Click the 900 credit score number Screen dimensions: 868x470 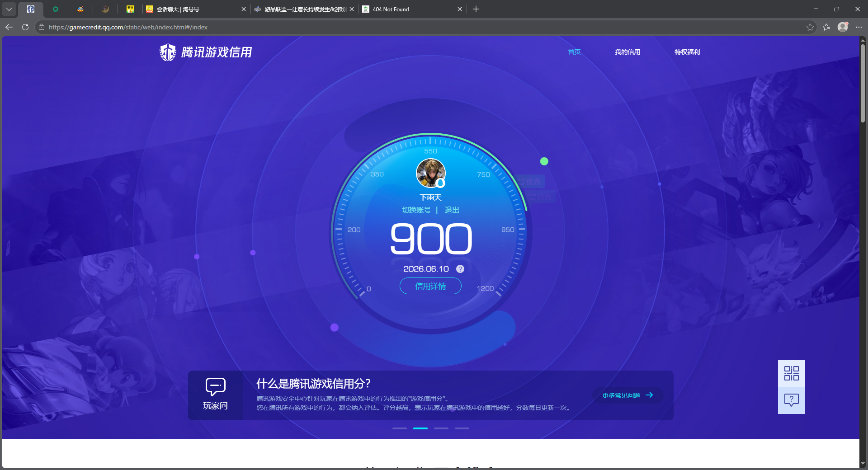point(431,239)
